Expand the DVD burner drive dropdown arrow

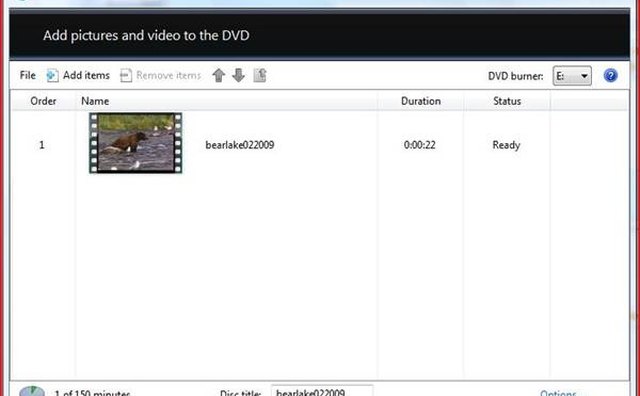coord(584,76)
